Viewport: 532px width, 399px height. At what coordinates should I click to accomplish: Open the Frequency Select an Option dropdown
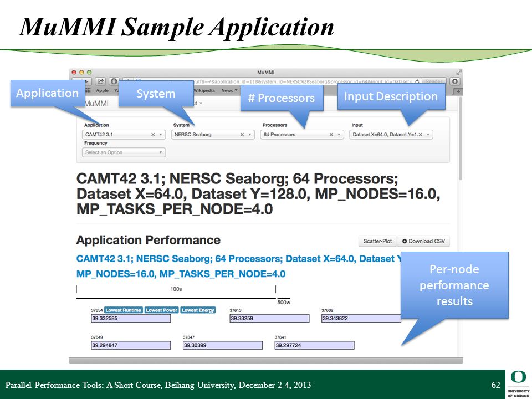point(124,152)
